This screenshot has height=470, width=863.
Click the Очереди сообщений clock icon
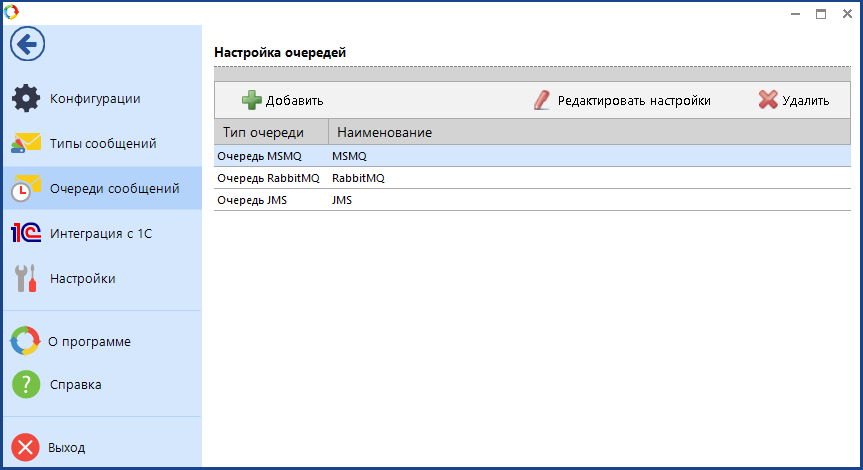(x=26, y=188)
